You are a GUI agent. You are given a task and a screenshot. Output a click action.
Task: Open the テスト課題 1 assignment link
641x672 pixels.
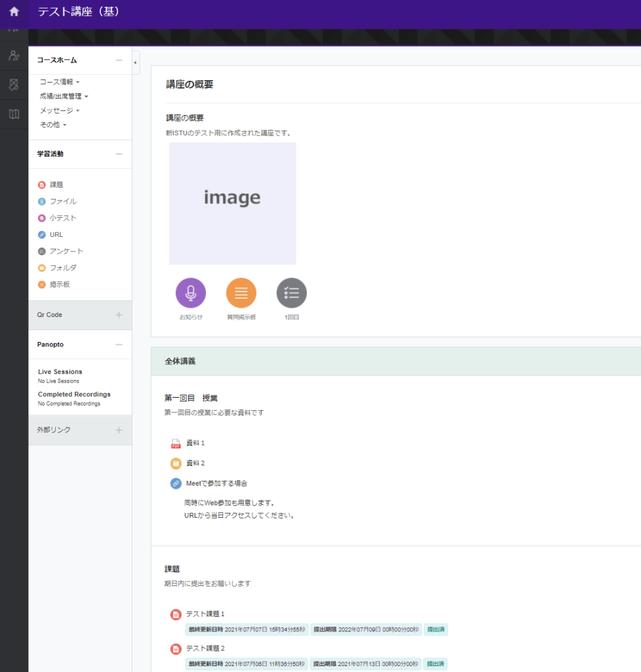[205, 614]
